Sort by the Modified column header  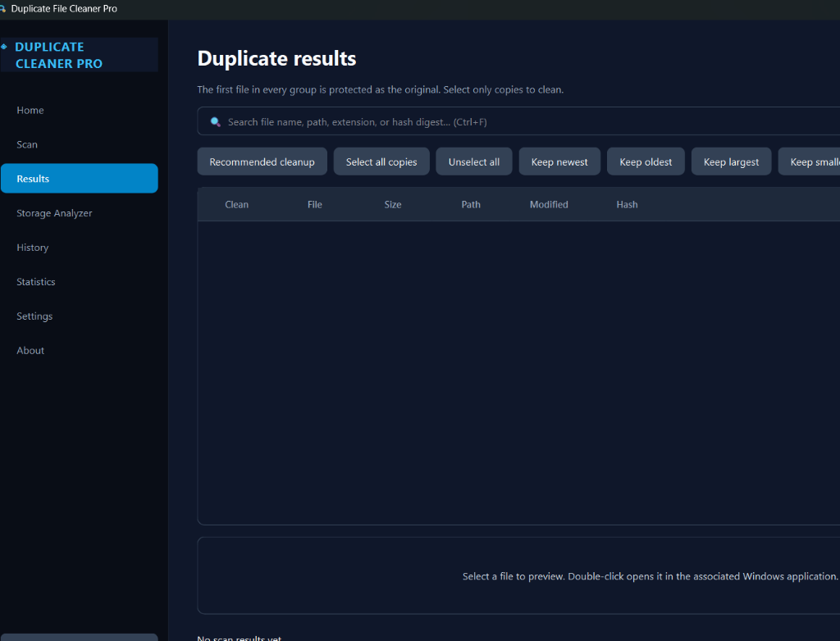click(x=549, y=205)
